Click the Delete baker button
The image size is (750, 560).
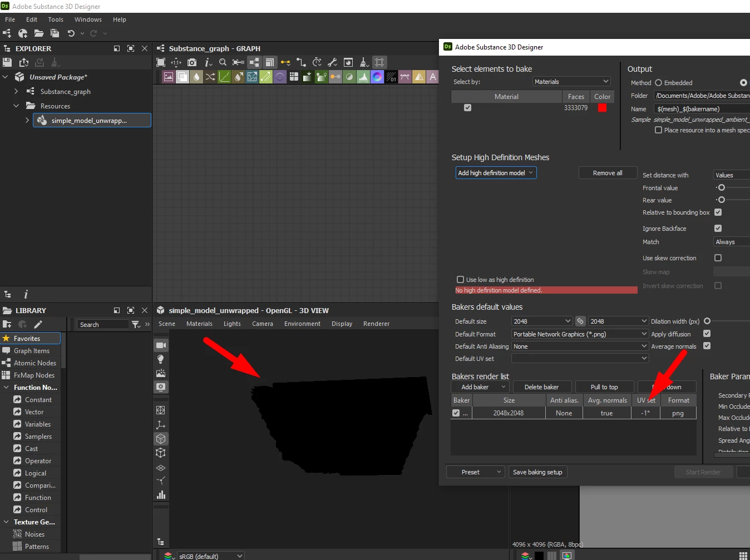pyautogui.click(x=541, y=387)
